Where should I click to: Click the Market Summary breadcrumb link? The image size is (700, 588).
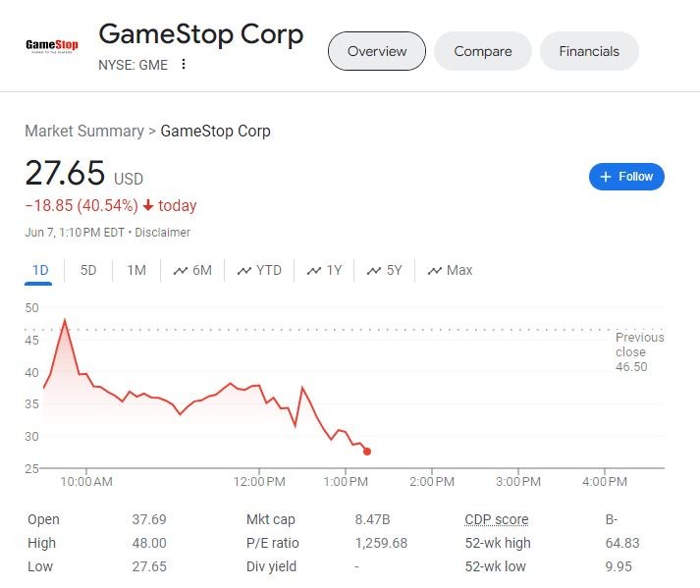point(83,131)
